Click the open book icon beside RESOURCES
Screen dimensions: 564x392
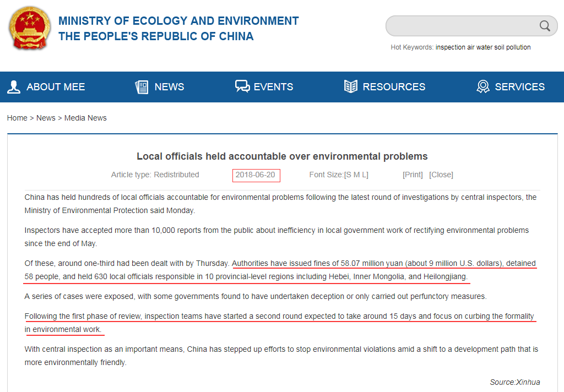coord(350,87)
